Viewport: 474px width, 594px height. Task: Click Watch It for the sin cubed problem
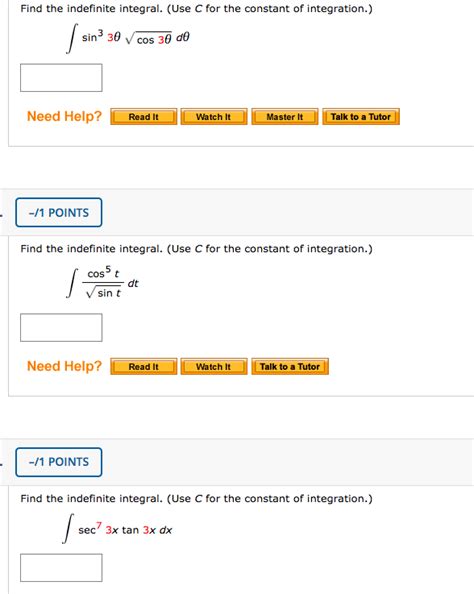point(214,117)
